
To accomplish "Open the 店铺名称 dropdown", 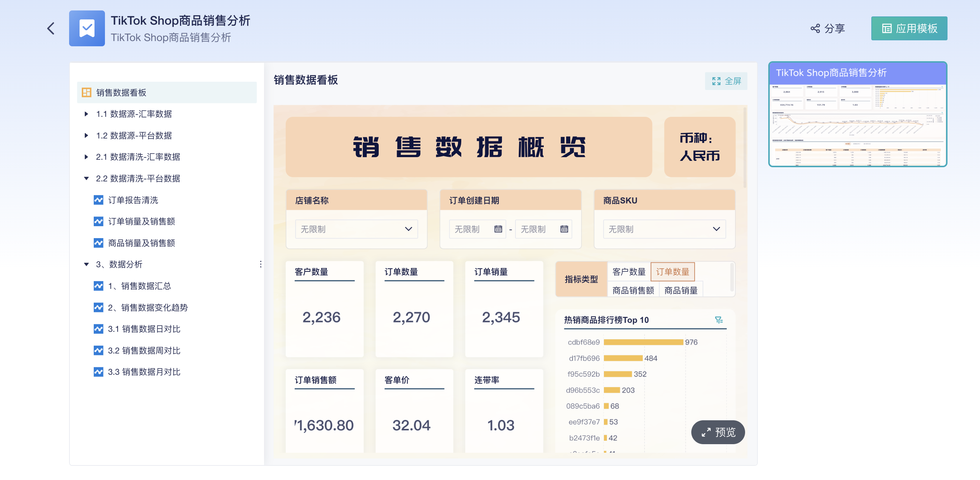I will tap(356, 229).
